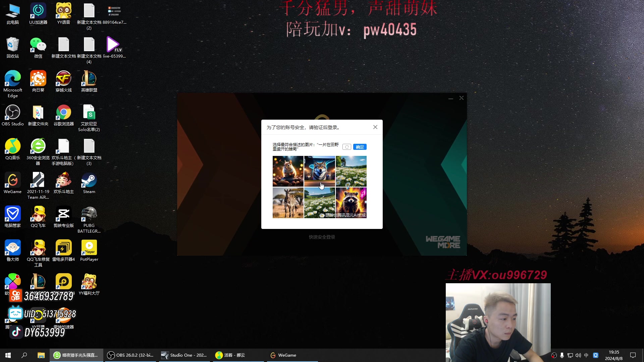Screen dimensions: 644x362
Task: Open 微信 WeChat desktop icon
Action: [x=38, y=48]
